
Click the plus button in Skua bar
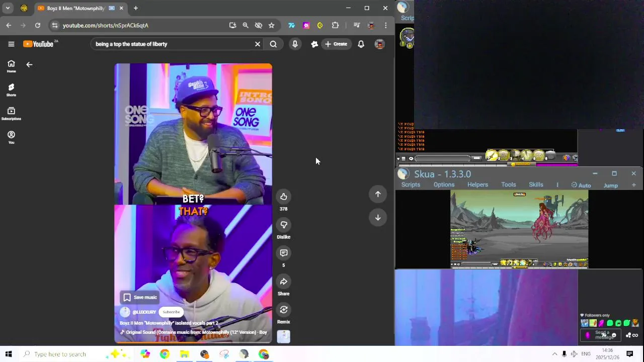pos(633,185)
